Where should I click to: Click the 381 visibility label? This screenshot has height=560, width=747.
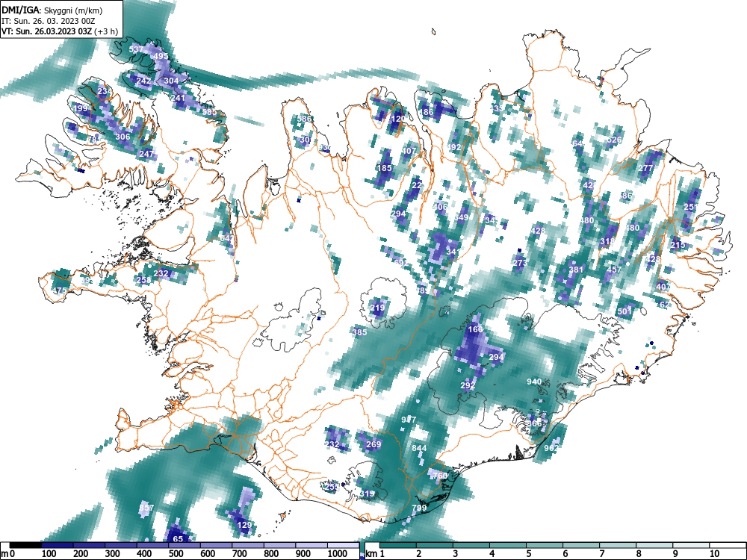(576, 270)
